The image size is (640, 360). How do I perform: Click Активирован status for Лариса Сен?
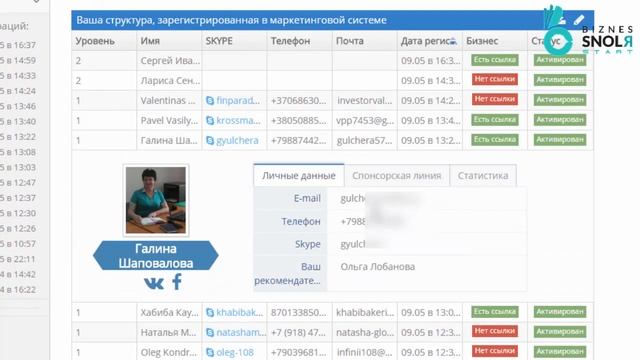560,80
